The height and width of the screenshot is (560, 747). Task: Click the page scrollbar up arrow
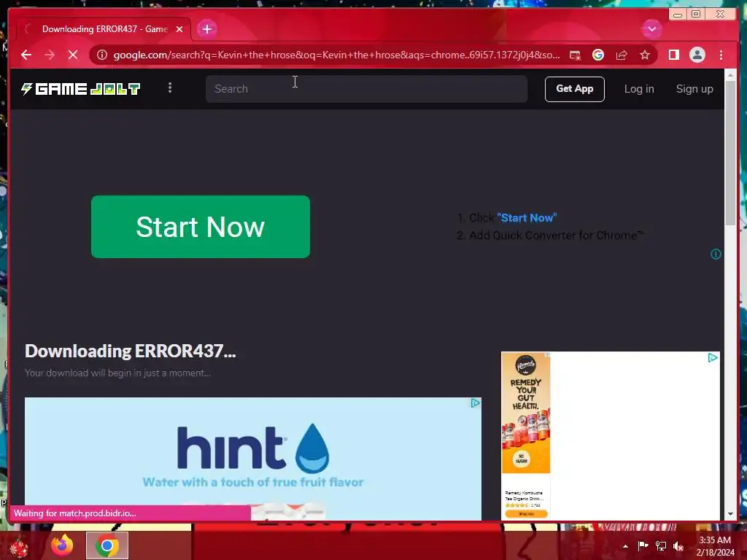pyautogui.click(x=730, y=74)
